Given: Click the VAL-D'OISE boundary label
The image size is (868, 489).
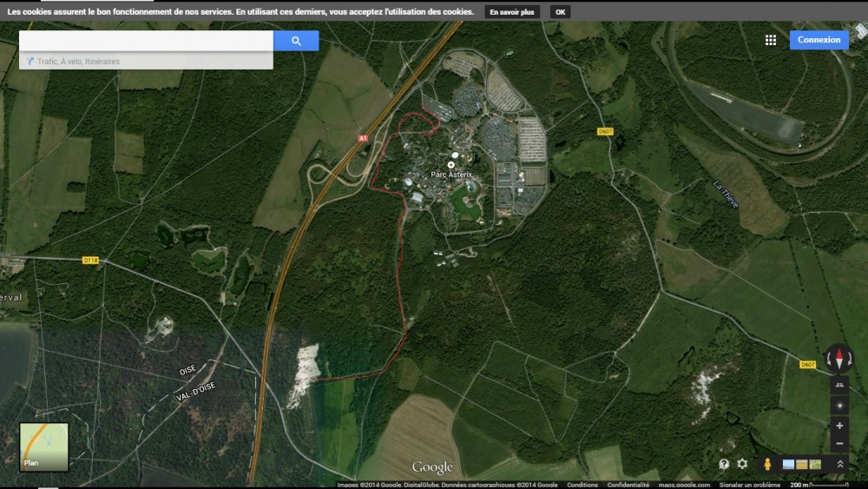Looking at the screenshot, I should pos(195,392).
